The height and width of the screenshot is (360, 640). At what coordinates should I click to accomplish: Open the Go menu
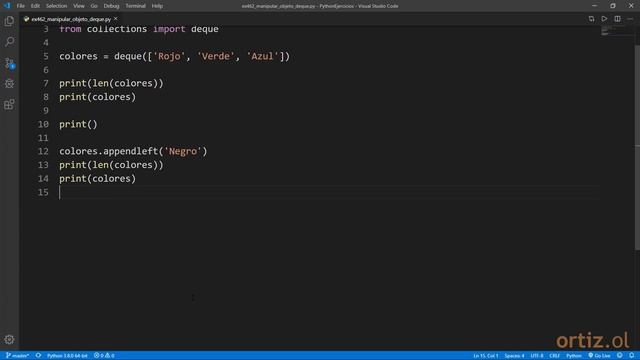pyautogui.click(x=94, y=6)
